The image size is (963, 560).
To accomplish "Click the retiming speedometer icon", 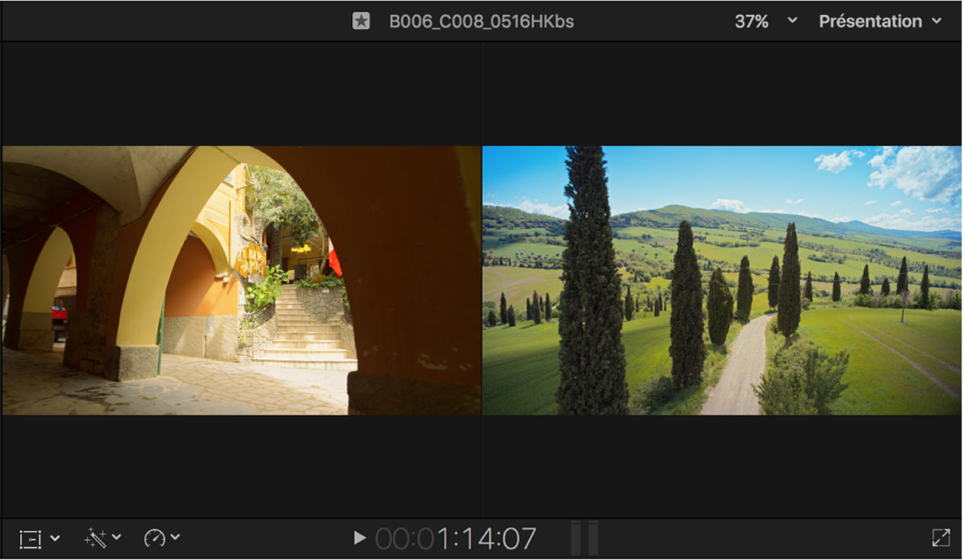I will [154, 538].
